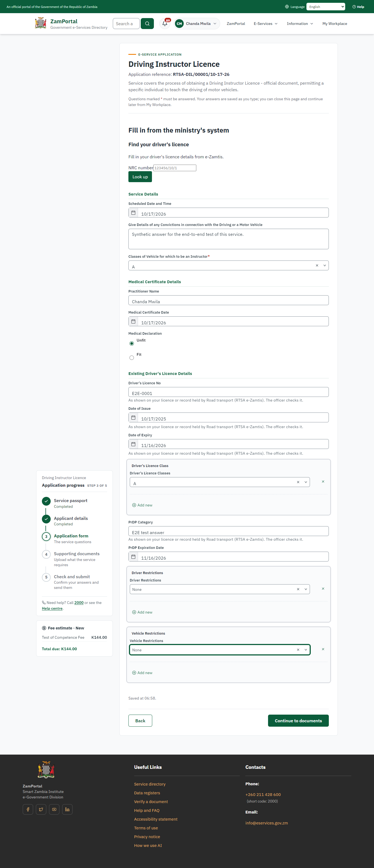Remove the Vehicle Restrictions row
Screen dimensions: 374x868
point(323,649)
